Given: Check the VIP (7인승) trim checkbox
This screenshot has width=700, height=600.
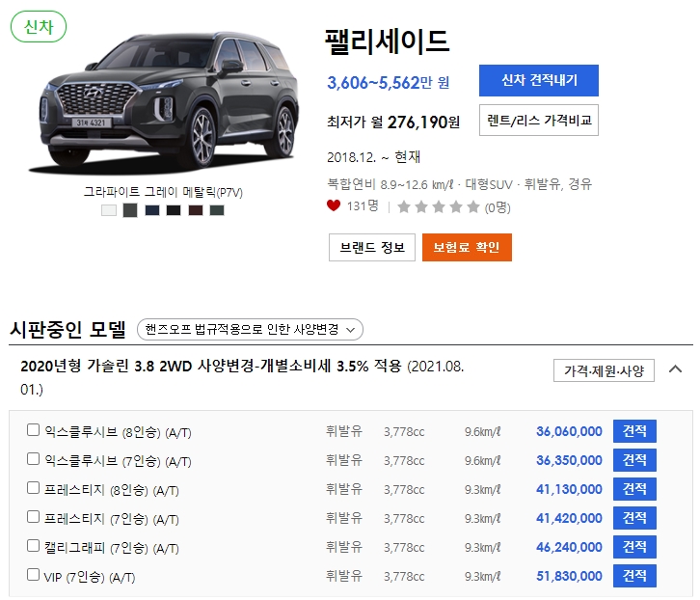Looking at the screenshot, I should click(x=33, y=575).
